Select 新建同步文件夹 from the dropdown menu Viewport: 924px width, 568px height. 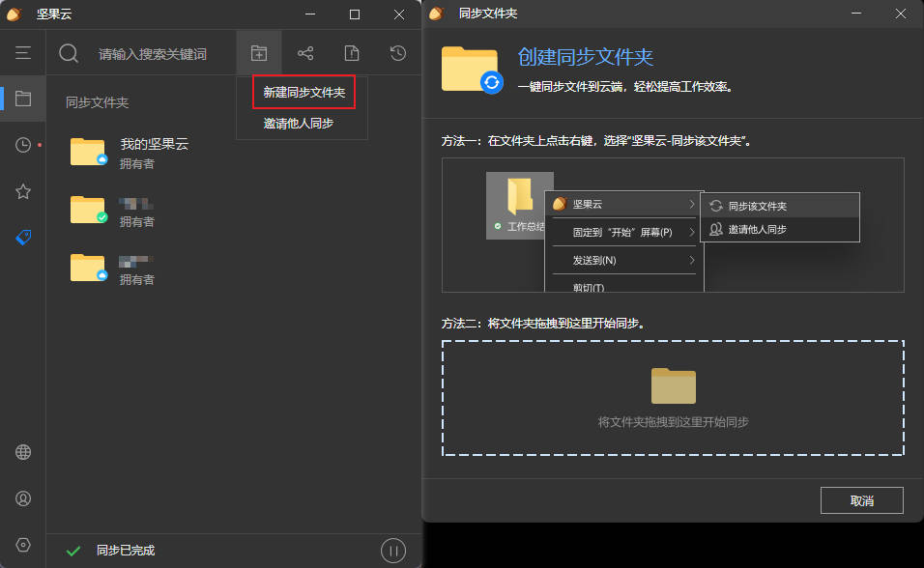(303, 93)
